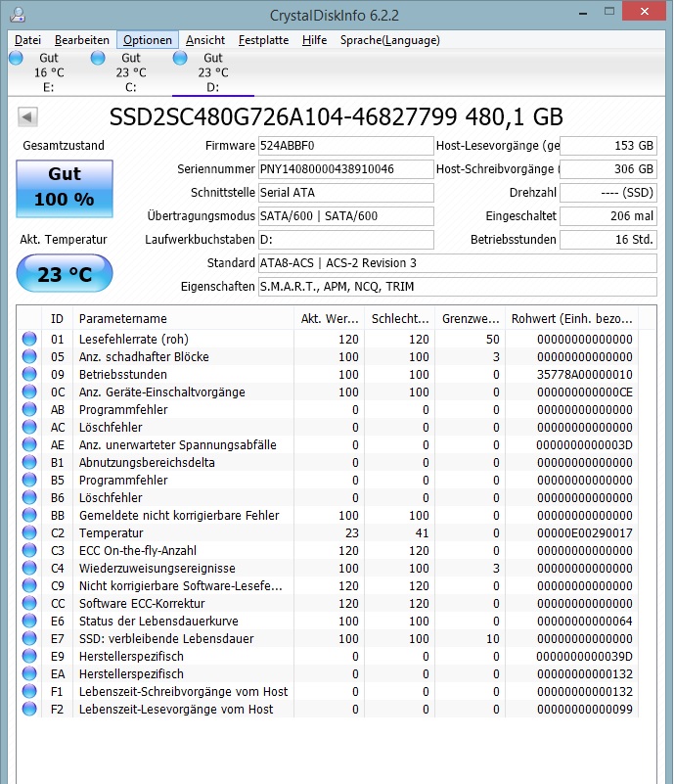Select drive E: at 16 °C
This screenshot has width=675, height=784.
49,72
